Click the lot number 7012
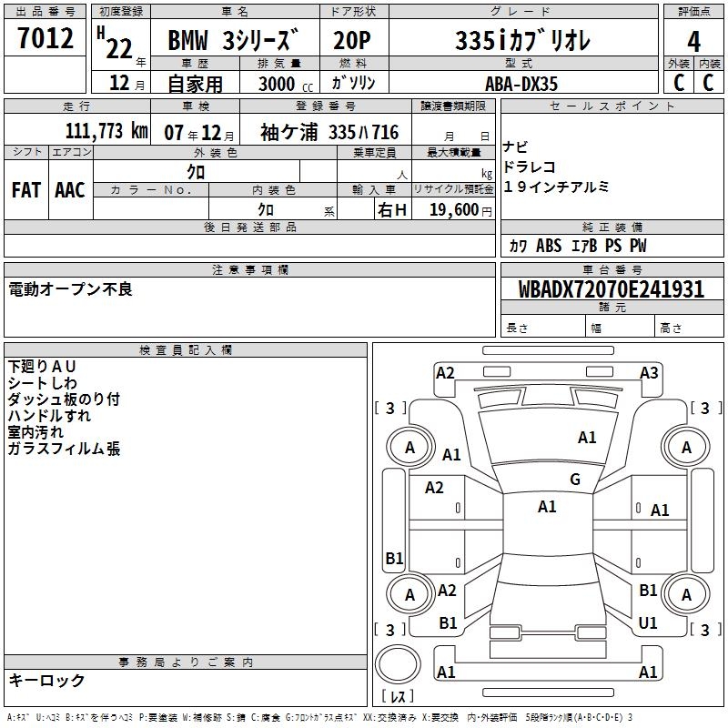The image size is (728, 728). coord(45,40)
